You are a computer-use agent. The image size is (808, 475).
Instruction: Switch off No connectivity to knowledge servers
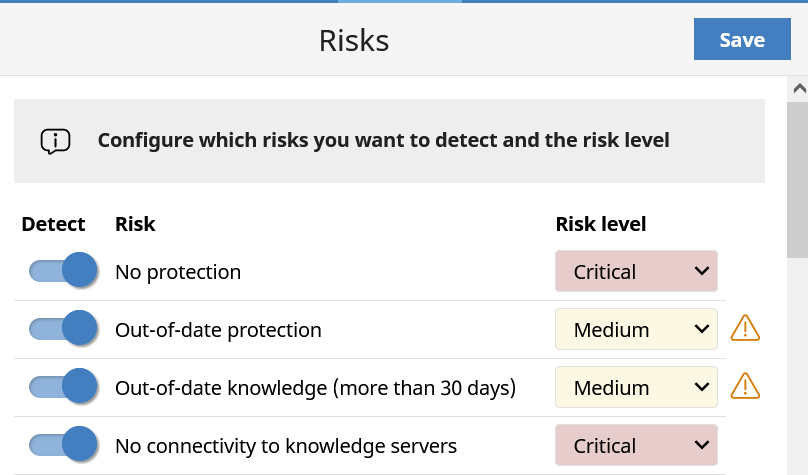(63, 444)
